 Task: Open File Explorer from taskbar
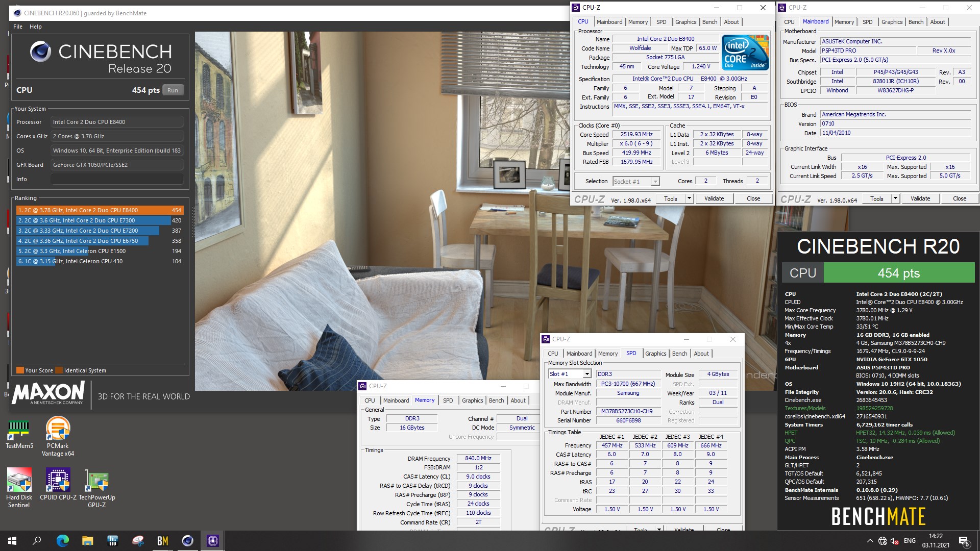coord(87,541)
